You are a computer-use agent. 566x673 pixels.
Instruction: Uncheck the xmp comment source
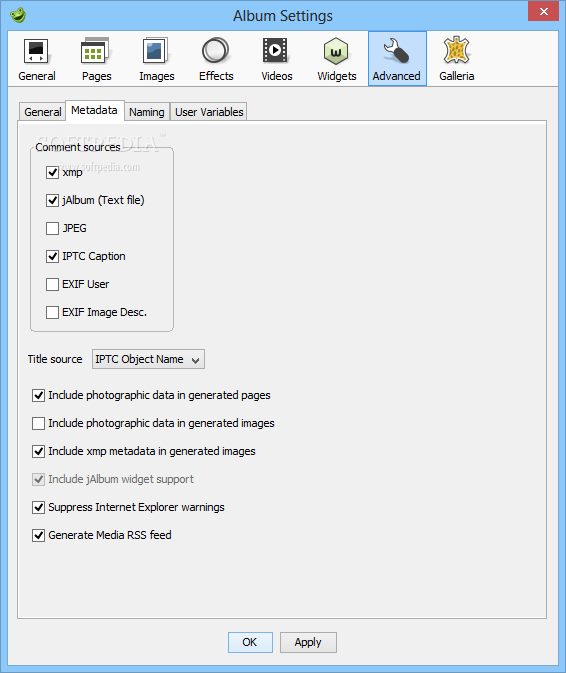point(52,173)
